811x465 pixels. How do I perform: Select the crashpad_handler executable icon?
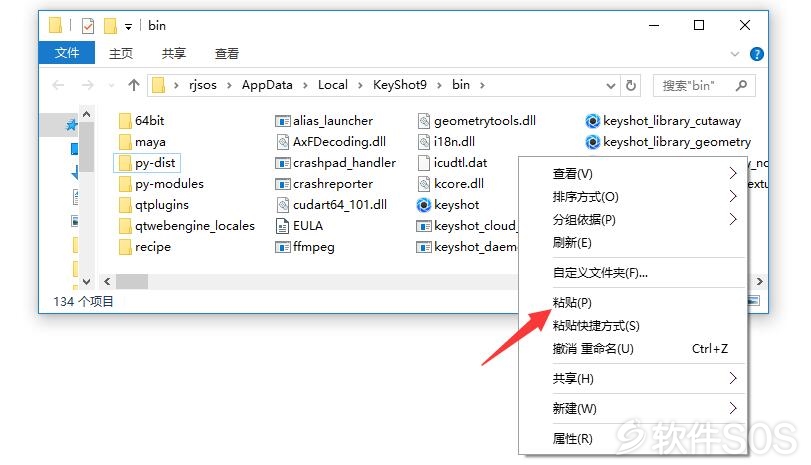click(x=282, y=163)
